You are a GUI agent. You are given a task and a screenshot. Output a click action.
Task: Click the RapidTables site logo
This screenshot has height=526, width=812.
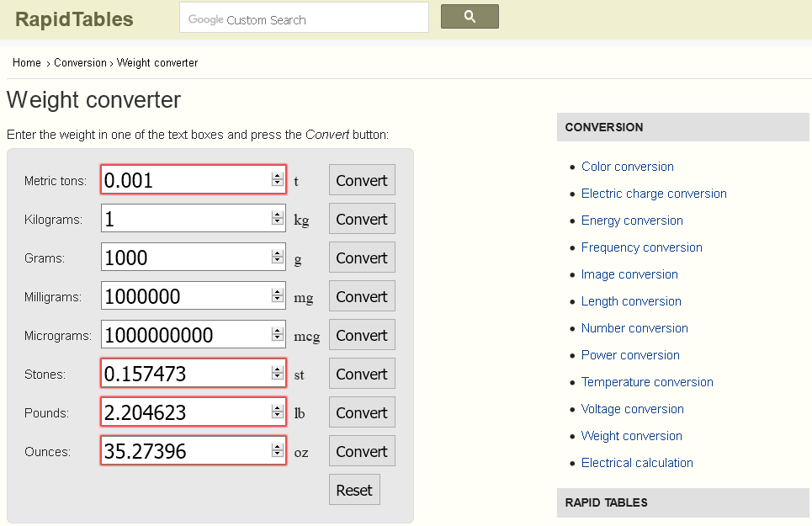tap(74, 19)
